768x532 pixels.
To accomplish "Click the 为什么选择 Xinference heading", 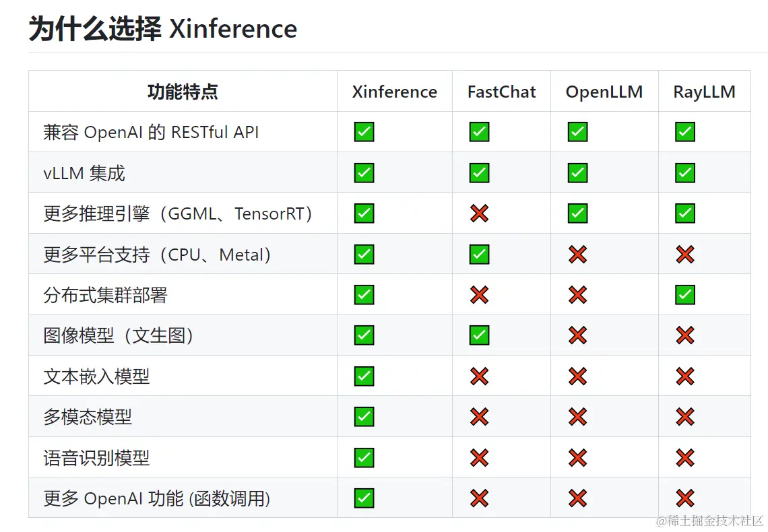I will pos(162,28).
